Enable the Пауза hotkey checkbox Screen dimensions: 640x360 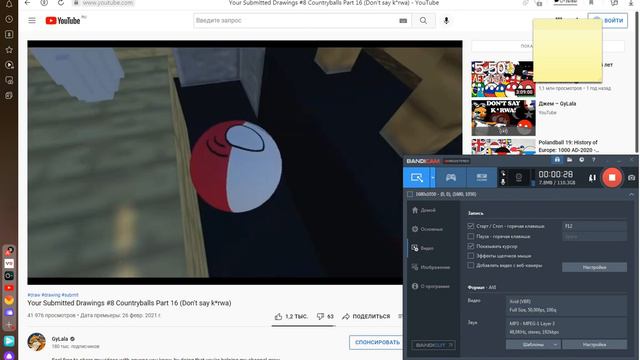click(471, 236)
